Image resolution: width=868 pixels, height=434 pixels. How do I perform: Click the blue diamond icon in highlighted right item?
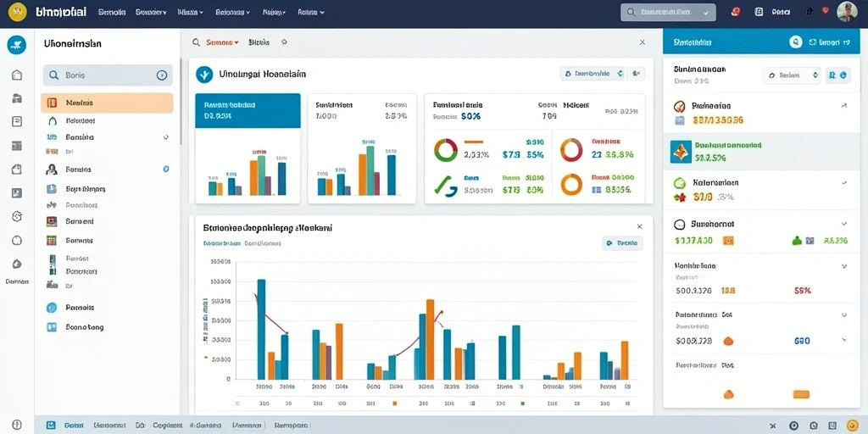click(x=681, y=151)
